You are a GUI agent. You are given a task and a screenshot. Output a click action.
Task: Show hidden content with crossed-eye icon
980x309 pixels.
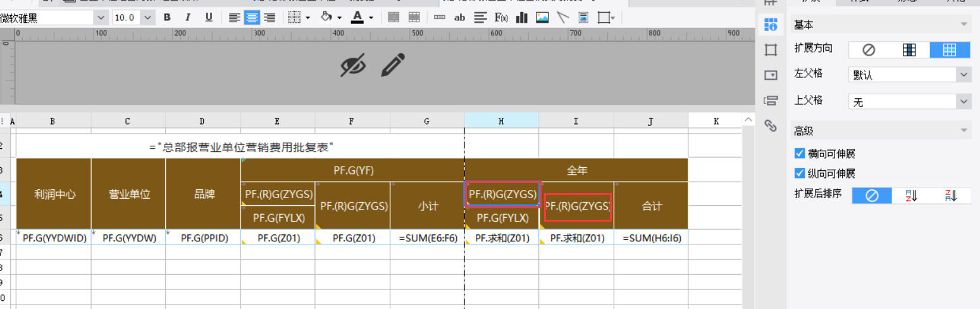click(353, 65)
